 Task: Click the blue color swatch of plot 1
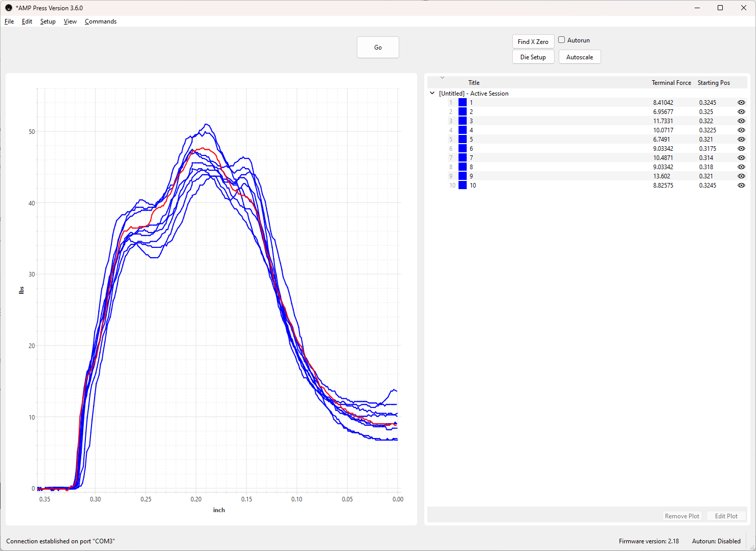coord(463,103)
